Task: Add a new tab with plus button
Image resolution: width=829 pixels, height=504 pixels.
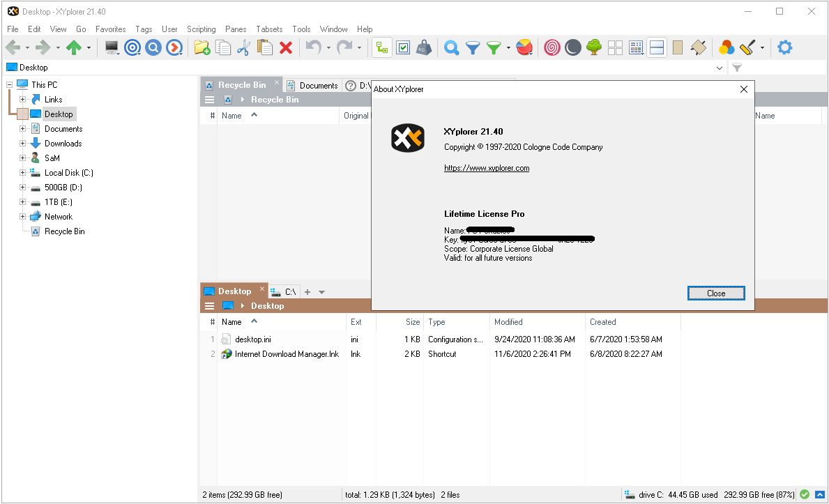Action: 307,292
